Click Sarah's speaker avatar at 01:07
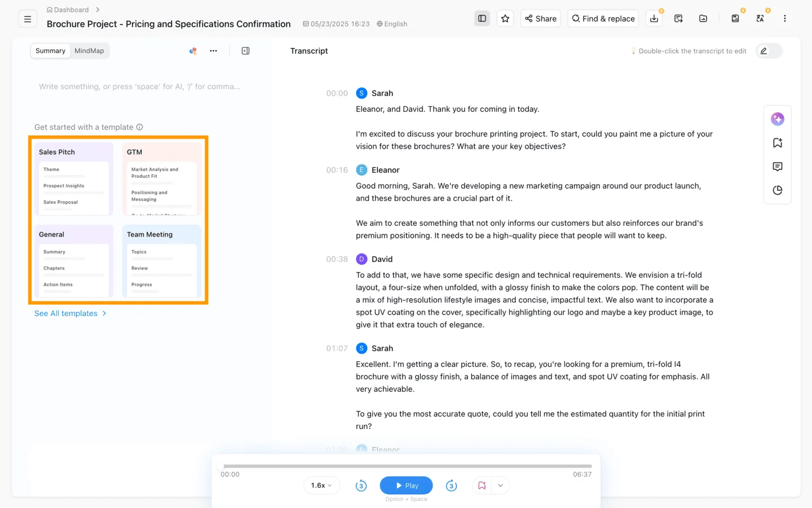The width and height of the screenshot is (812, 508). [x=361, y=348]
